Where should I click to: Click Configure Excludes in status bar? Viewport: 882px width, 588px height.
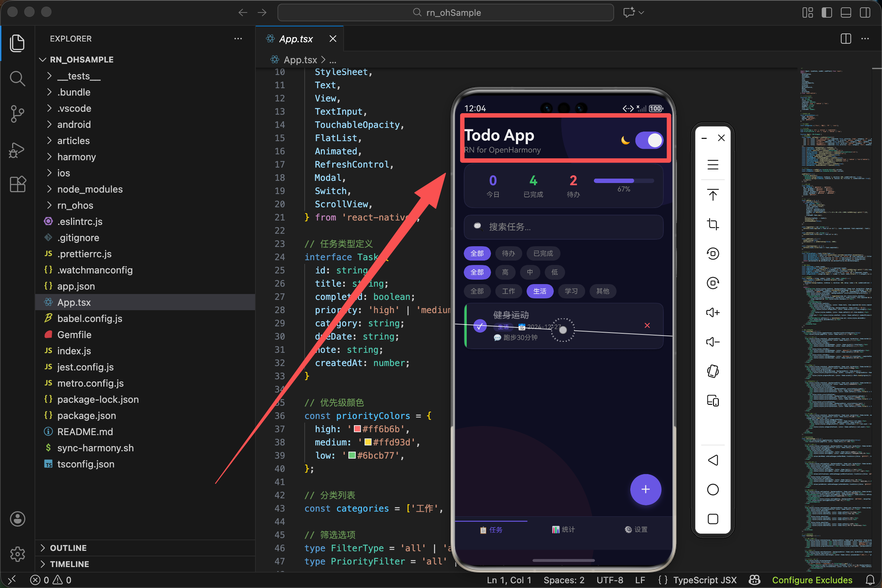812,580
